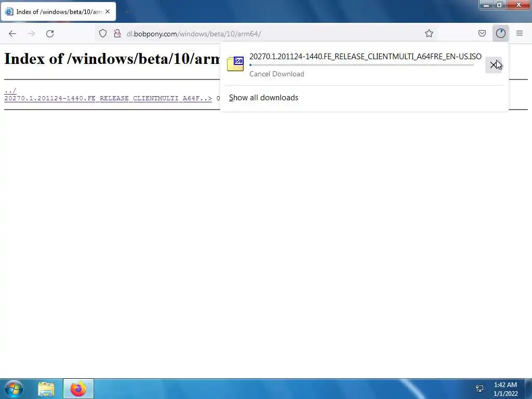Save page to Pocket
Viewport: 532px width, 399px height.
point(482,33)
